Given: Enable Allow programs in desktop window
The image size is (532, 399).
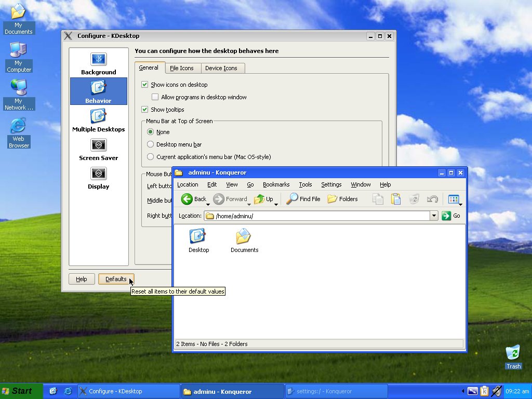Looking at the screenshot, I should [x=155, y=97].
